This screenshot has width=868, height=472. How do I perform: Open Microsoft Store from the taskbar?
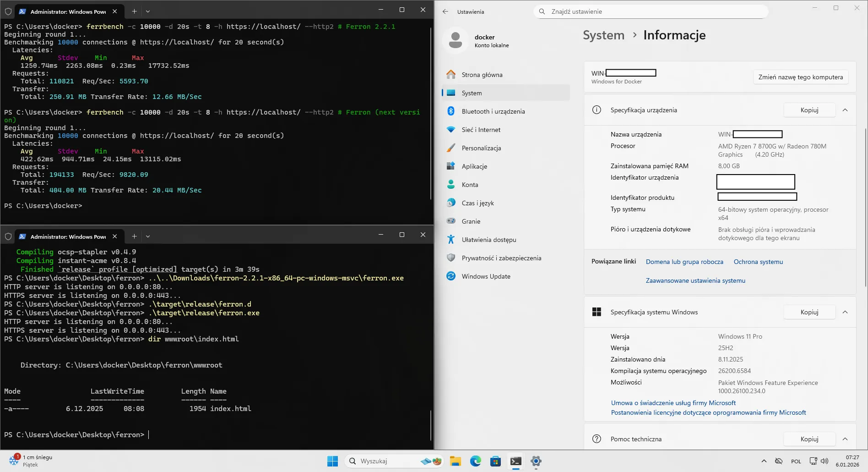tap(496, 461)
